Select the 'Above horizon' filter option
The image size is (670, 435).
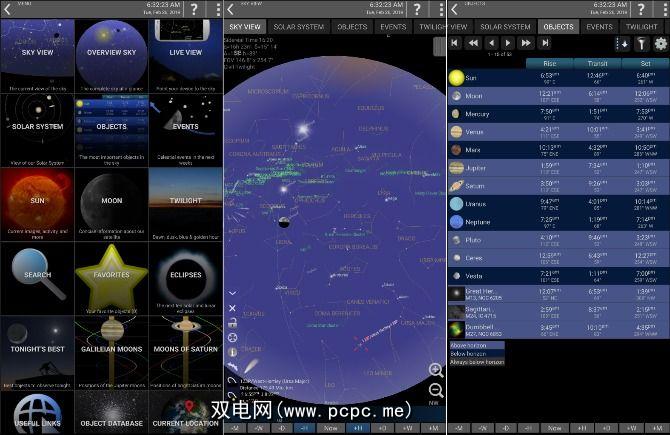[x=476, y=345]
